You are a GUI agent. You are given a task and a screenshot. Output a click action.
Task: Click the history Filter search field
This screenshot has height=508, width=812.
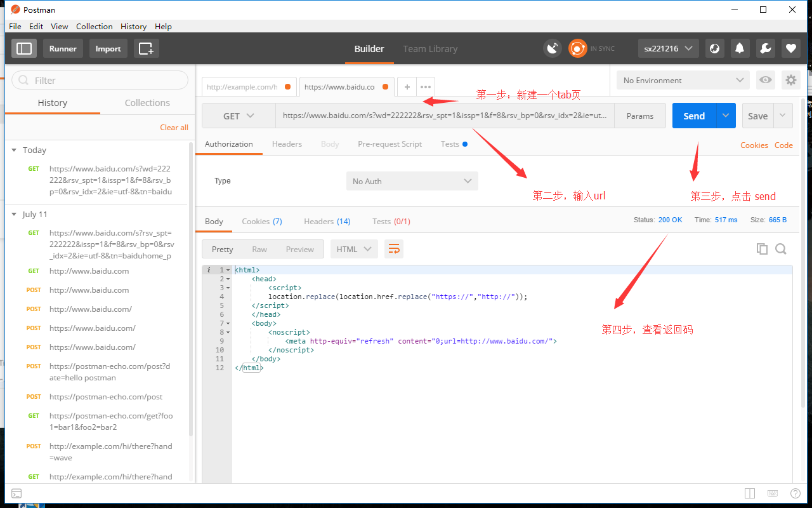(x=100, y=80)
